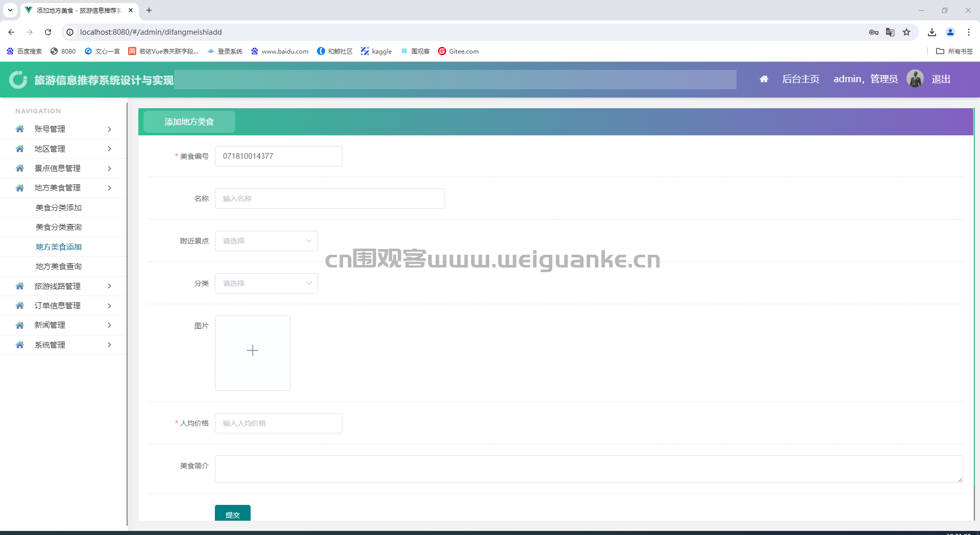
Task: Click the admin avatar picture
Action: [x=915, y=79]
